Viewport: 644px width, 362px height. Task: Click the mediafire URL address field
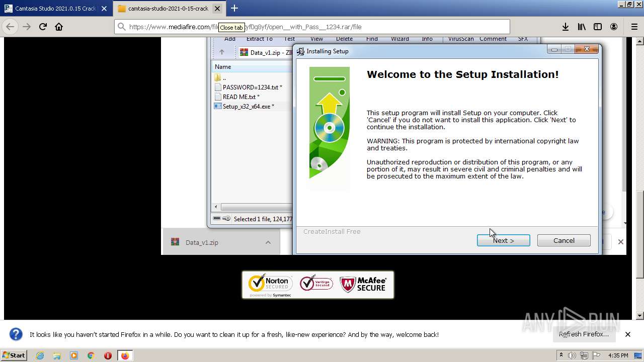click(x=312, y=27)
